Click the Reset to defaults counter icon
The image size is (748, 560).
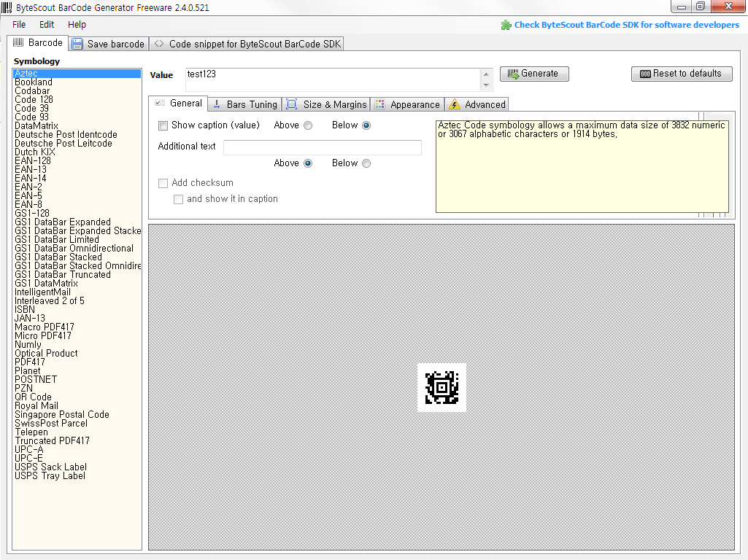coord(645,74)
